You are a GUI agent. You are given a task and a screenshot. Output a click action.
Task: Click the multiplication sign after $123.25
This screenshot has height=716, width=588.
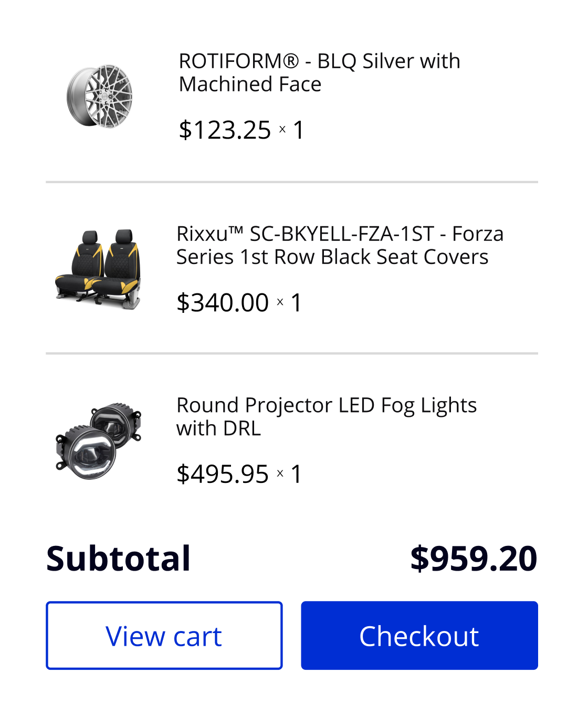282,129
